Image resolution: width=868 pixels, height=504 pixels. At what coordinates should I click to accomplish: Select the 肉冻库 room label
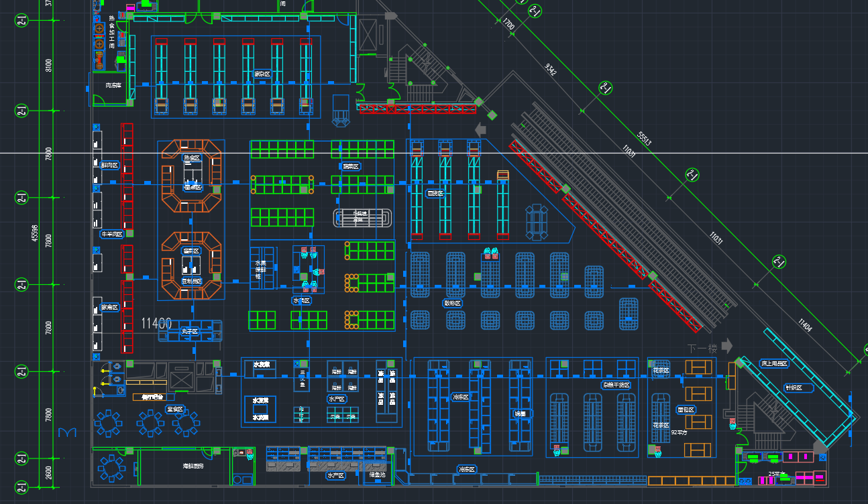(113, 86)
